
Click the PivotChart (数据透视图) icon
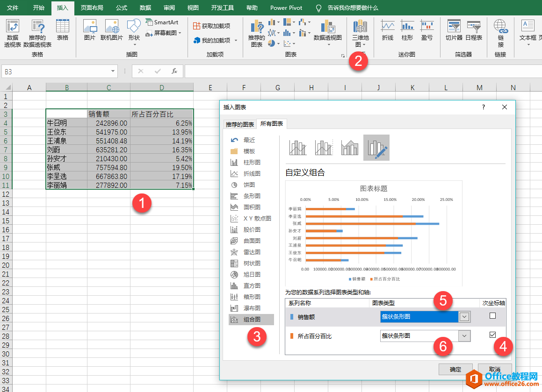pos(328,32)
